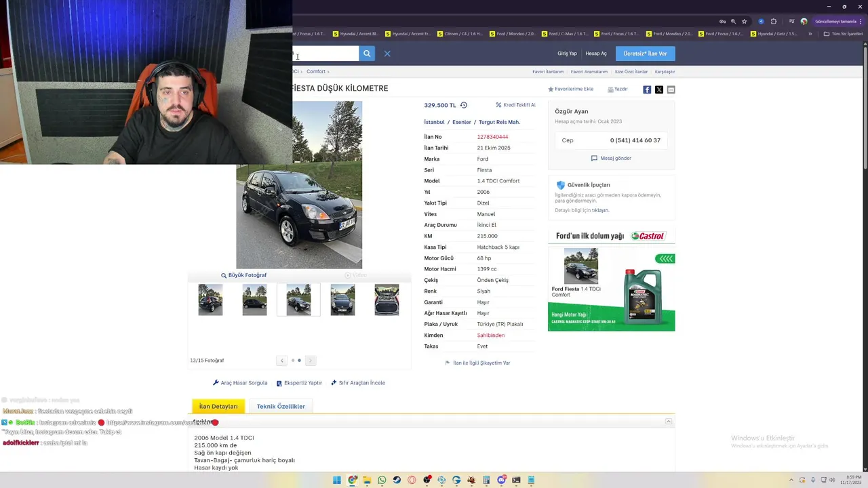Focus the site search input field

coord(325,54)
